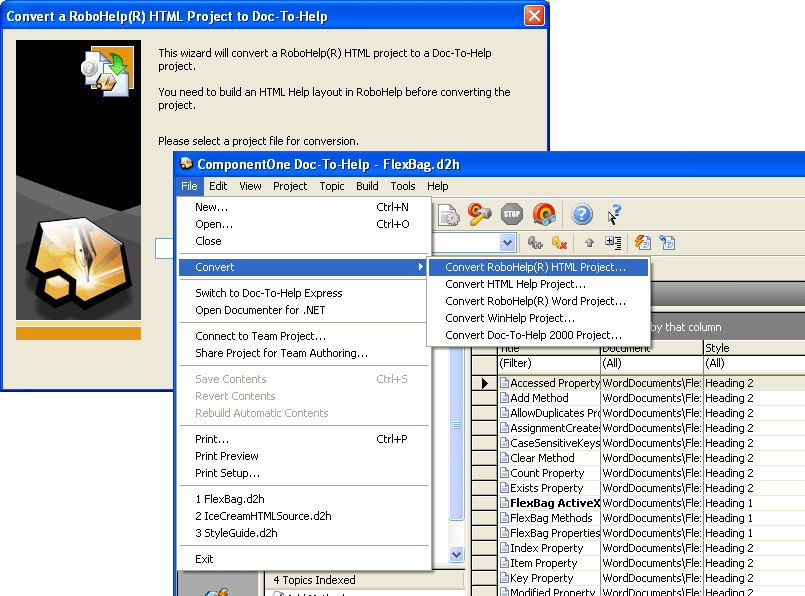
Task: Click the lightning bolt topic icon
Action: tap(642, 242)
